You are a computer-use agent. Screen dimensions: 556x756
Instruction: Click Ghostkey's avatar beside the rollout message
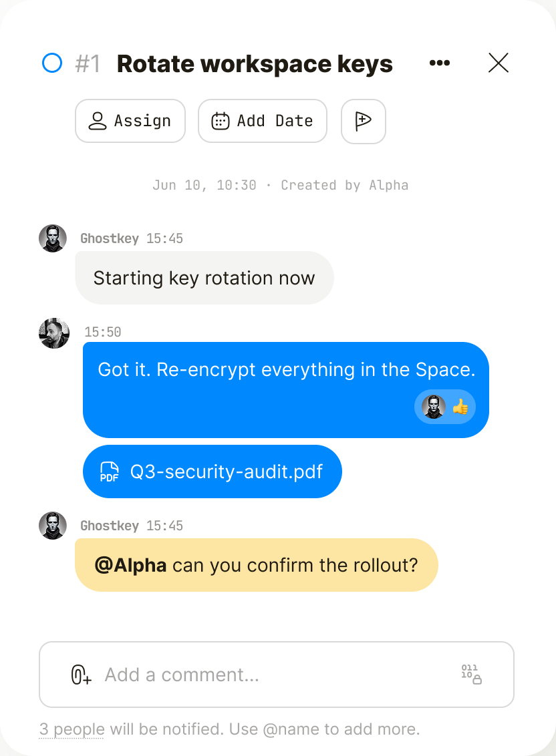53,526
